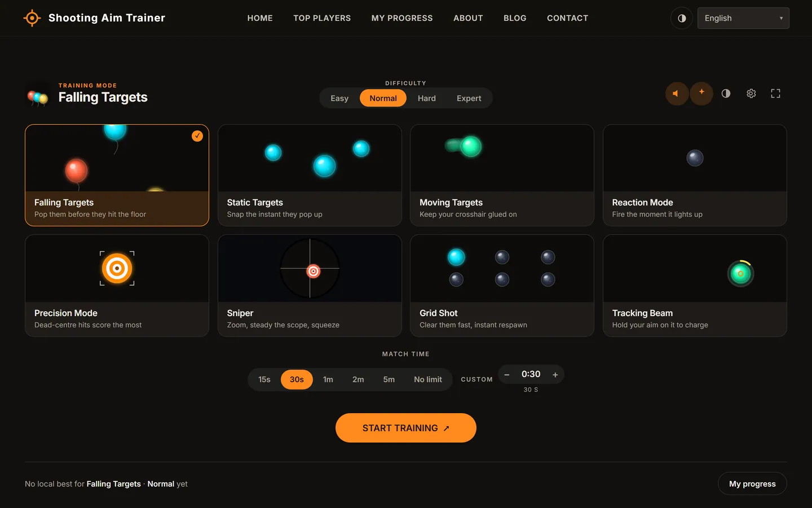Image resolution: width=812 pixels, height=508 pixels.
Task: Set match time to 15s
Action: (264, 380)
